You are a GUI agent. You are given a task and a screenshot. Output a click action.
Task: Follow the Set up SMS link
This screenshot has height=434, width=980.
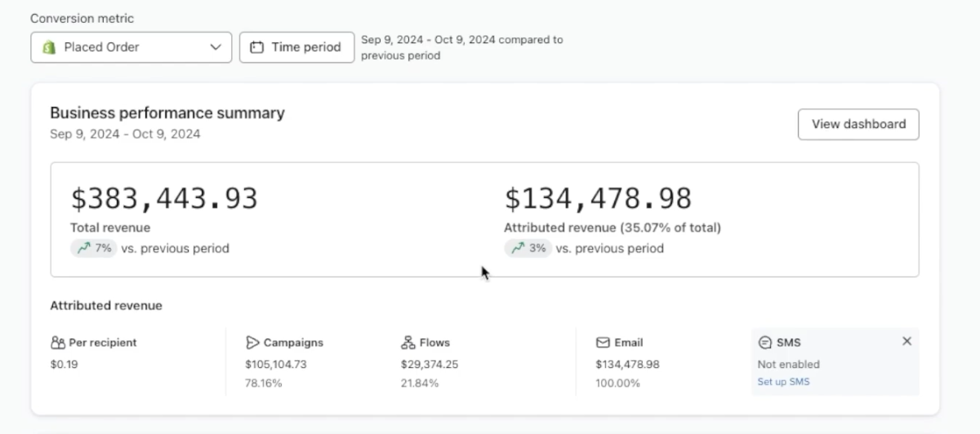(784, 382)
